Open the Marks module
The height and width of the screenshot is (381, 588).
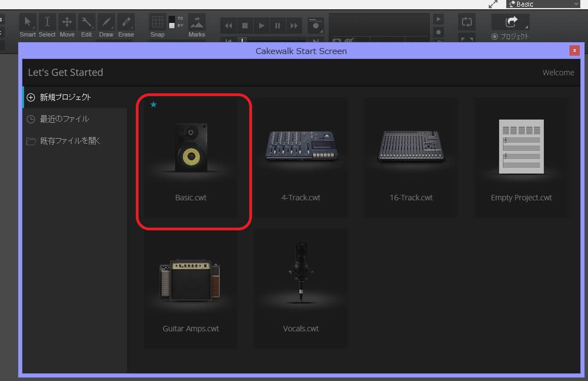[x=196, y=26]
